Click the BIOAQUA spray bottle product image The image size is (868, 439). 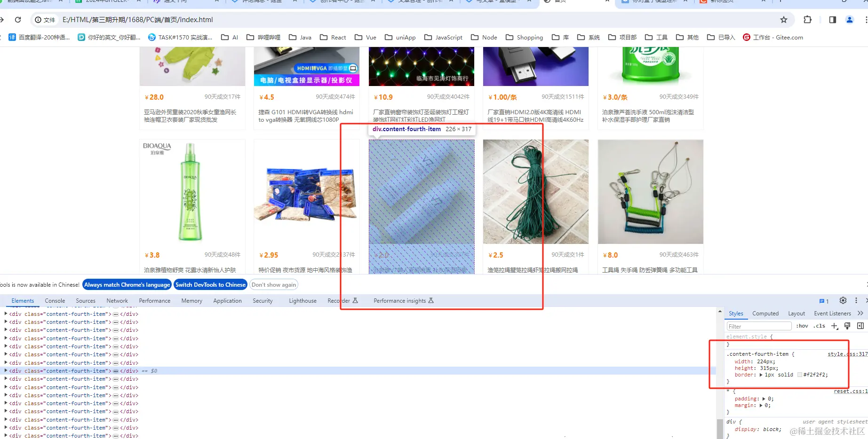[x=192, y=192]
